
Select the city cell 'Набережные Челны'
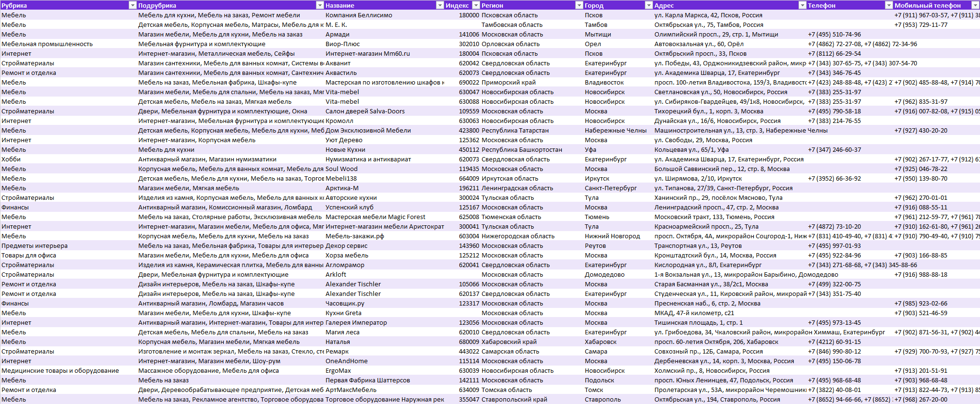(618, 130)
